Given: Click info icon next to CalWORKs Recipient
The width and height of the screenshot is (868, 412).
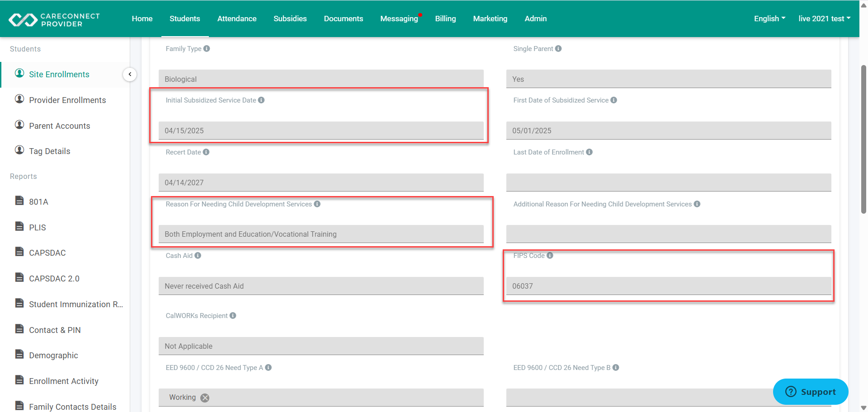Looking at the screenshot, I should 233,316.
